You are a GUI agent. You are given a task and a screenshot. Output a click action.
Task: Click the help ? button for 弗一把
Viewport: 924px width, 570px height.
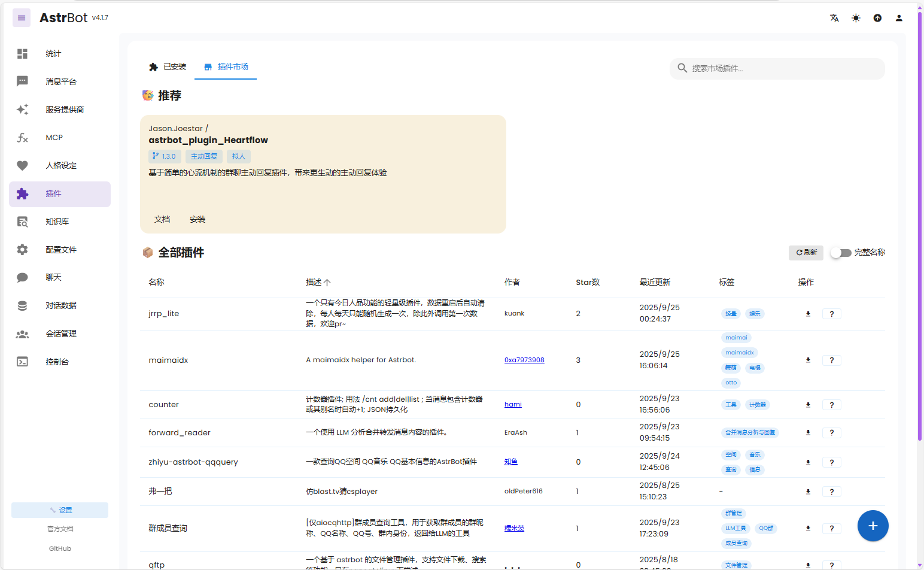832,492
